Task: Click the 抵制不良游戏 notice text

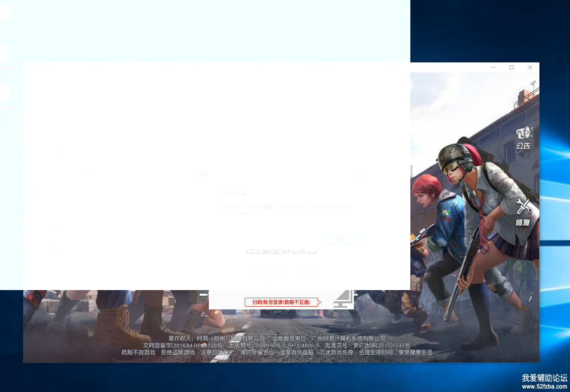Action: pos(138,352)
